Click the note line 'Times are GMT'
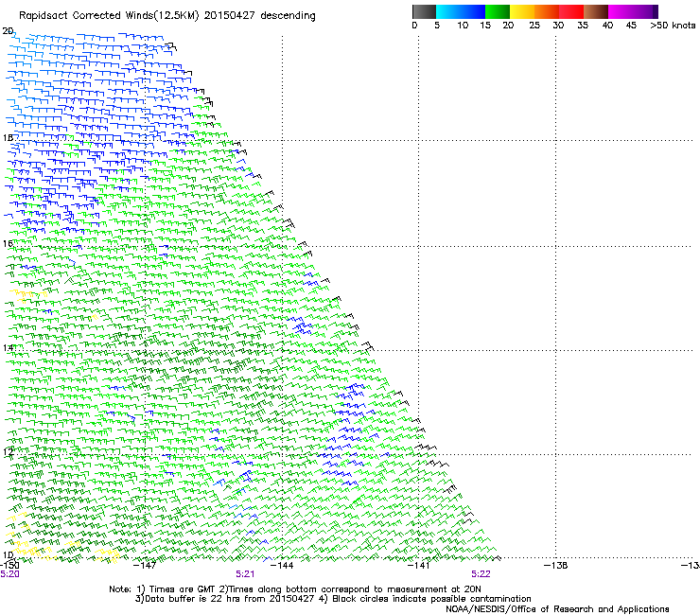Viewport: 700px width, 615px height. point(183,589)
